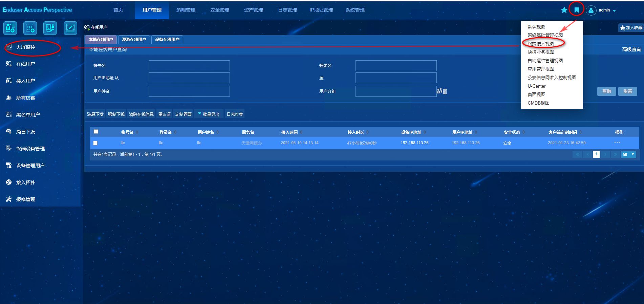644x304 pixels.
Task: Click 强制下线 above the table
Action: click(116, 114)
